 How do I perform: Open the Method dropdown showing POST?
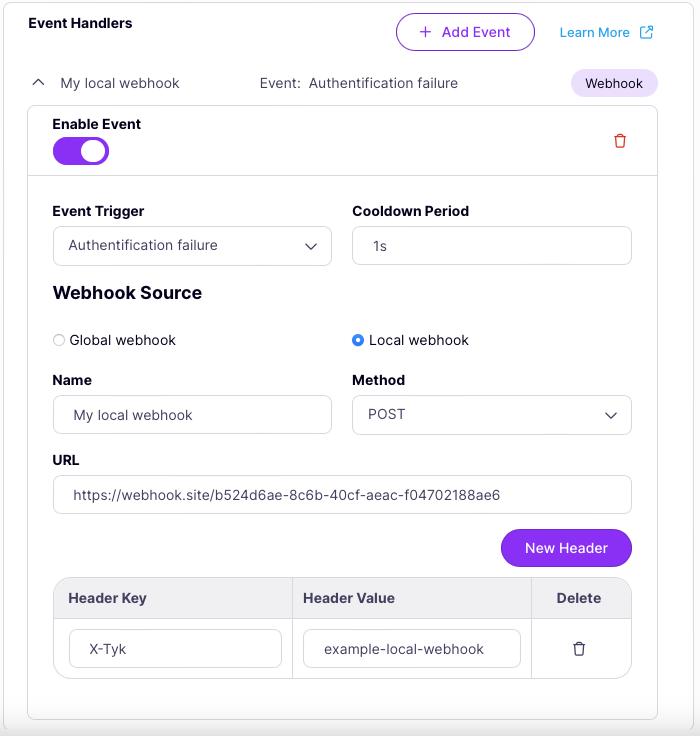492,415
